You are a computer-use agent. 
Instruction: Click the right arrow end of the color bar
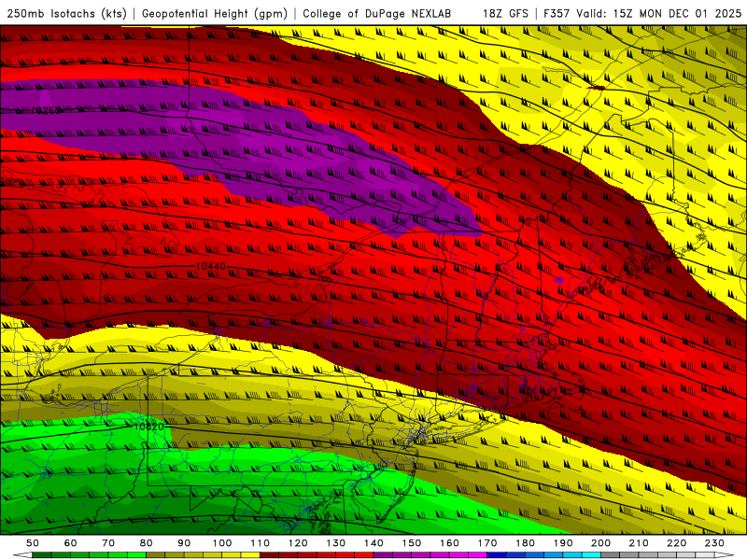(725, 555)
